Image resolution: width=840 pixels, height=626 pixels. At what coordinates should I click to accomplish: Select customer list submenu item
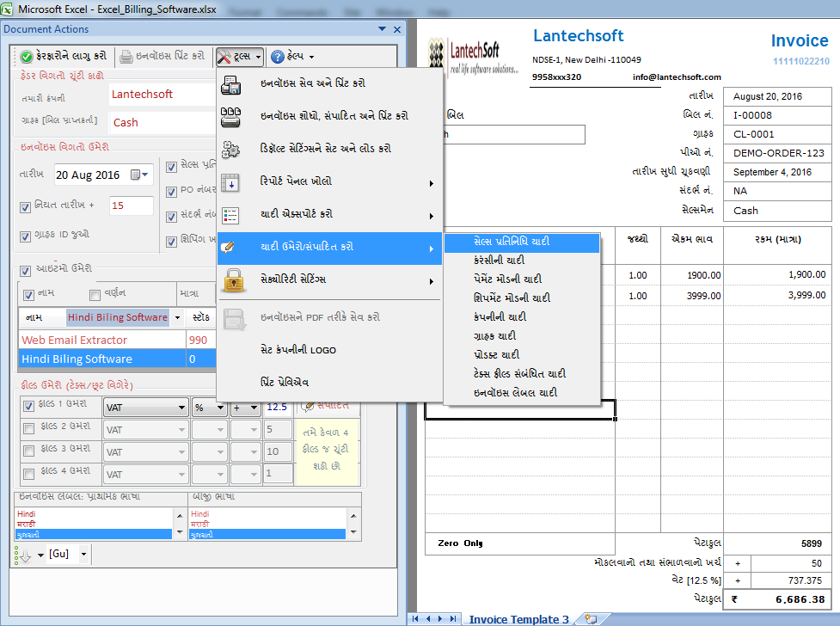[522, 336]
